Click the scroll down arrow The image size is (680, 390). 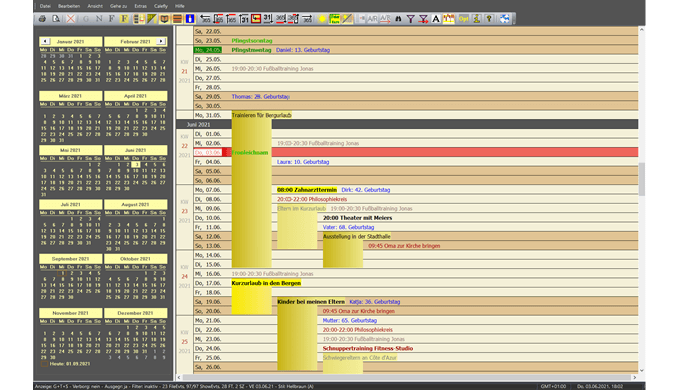pyautogui.click(x=642, y=370)
